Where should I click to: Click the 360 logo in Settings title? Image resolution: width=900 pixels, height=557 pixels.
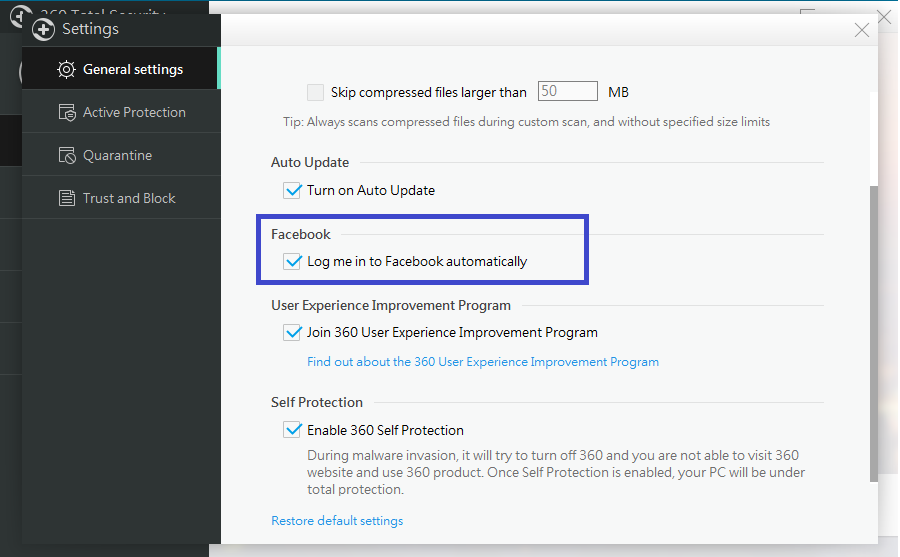point(43,30)
